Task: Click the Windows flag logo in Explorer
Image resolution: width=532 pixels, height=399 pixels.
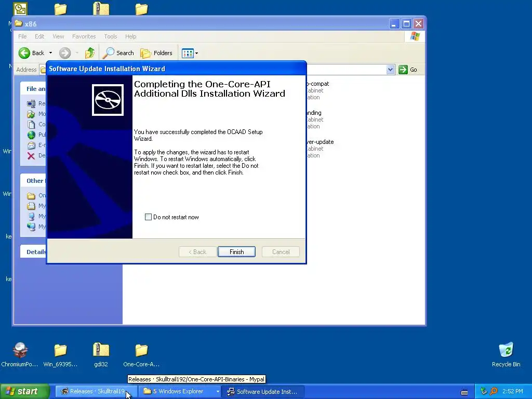Action: point(415,36)
